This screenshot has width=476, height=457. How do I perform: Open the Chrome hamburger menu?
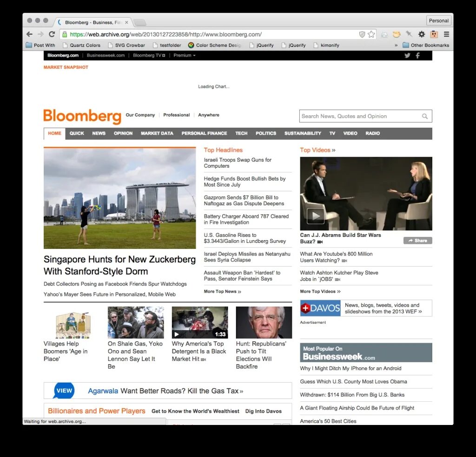[x=447, y=34]
